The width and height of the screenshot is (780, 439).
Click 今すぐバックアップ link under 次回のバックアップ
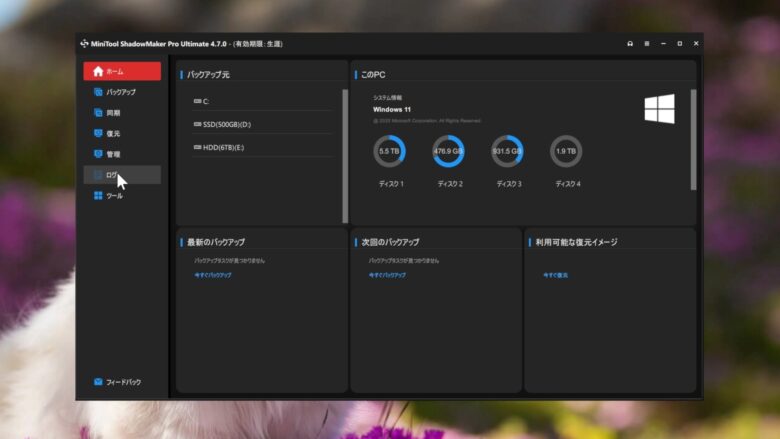point(387,275)
